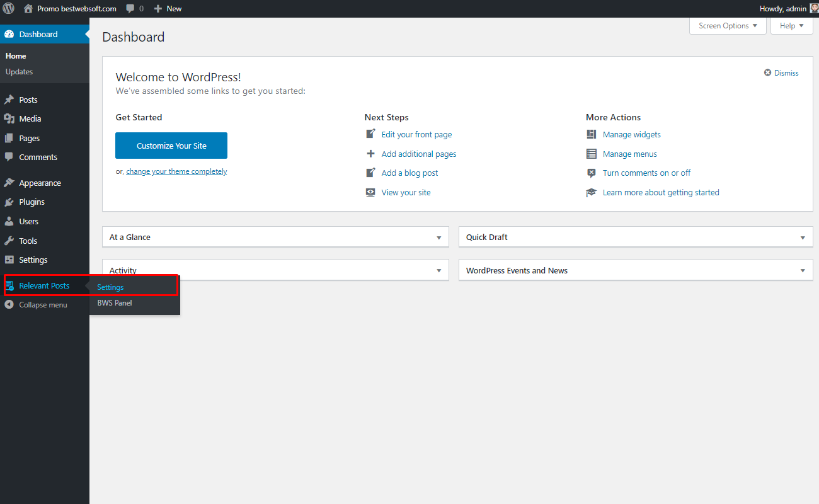Click Promo bestwebsoft.com site name
Viewport: 819px width, 504px height.
77,9
